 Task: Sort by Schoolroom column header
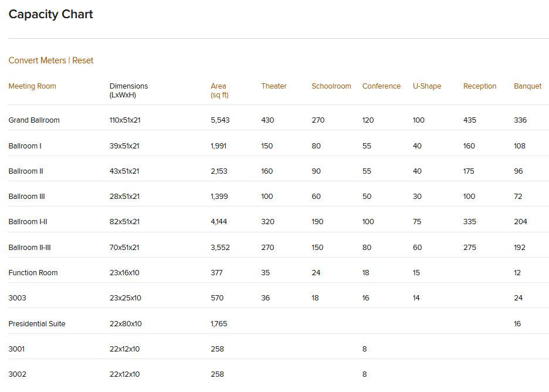(331, 86)
